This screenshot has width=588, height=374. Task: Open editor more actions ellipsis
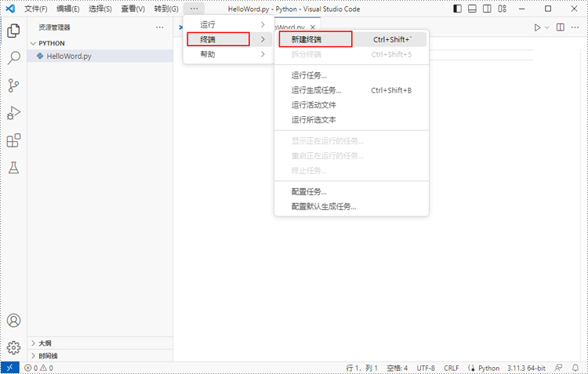(575, 27)
